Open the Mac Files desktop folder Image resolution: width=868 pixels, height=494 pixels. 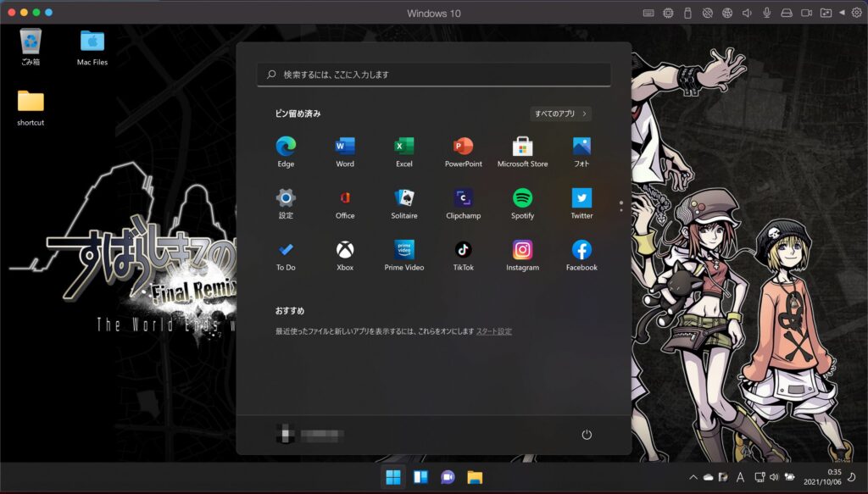(x=92, y=47)
